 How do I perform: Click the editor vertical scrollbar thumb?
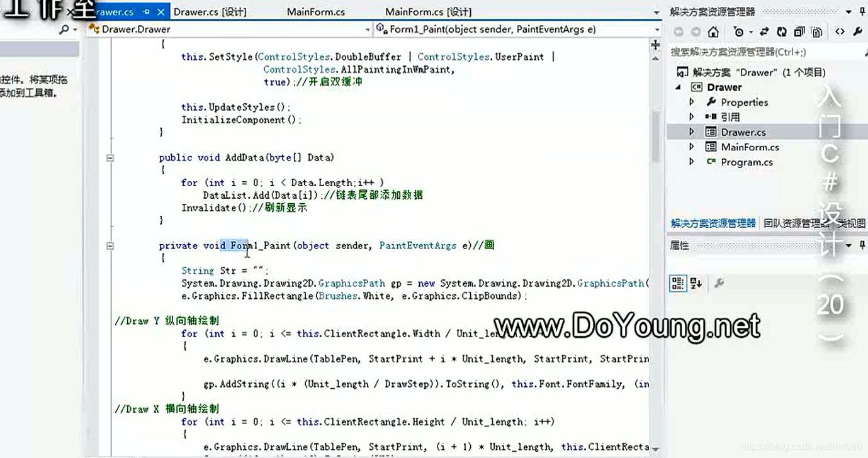[656, 137]
